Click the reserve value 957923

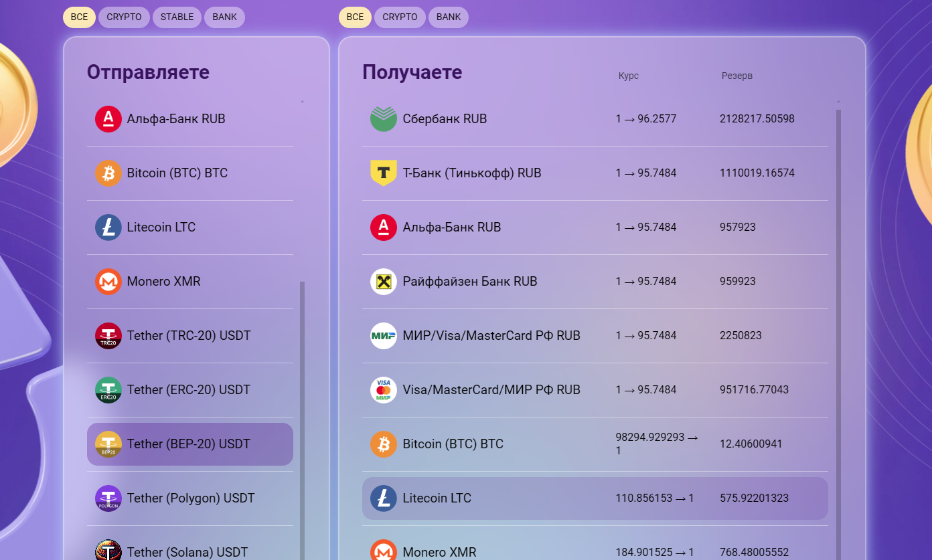click(x=738, y=227)
